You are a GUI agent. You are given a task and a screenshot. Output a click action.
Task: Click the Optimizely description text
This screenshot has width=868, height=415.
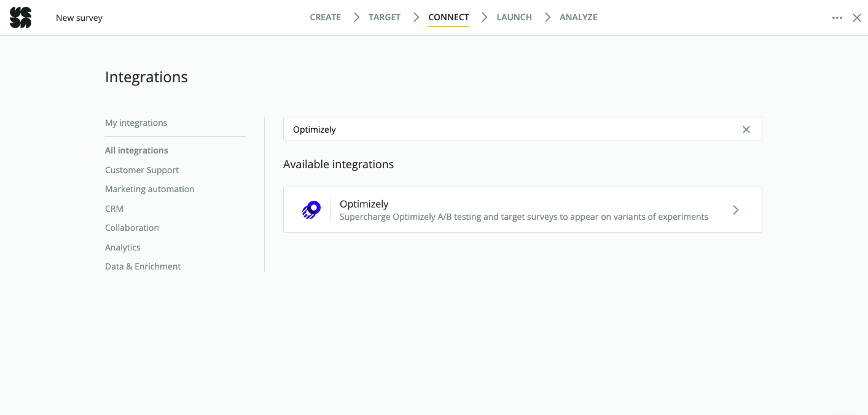tap(524, 217)
